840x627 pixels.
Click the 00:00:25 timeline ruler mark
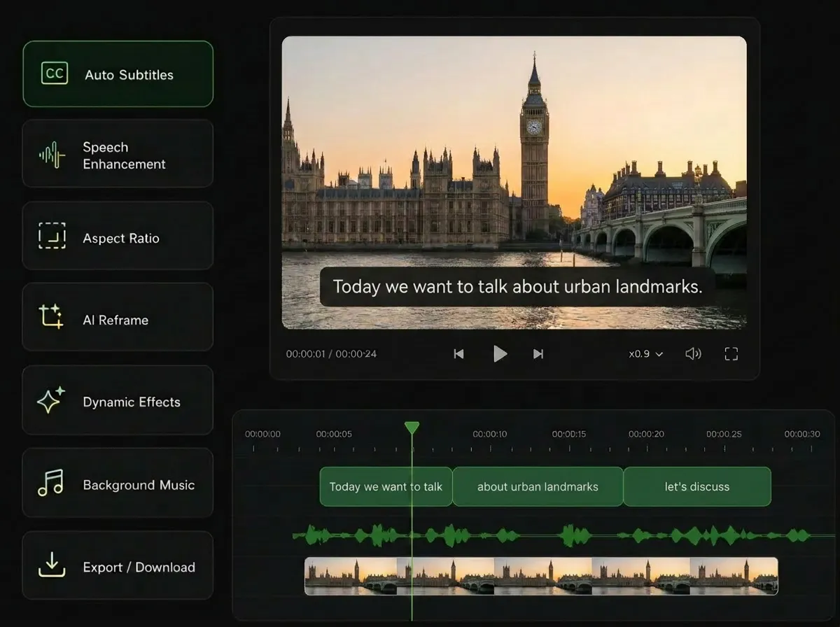click(724, 434)
